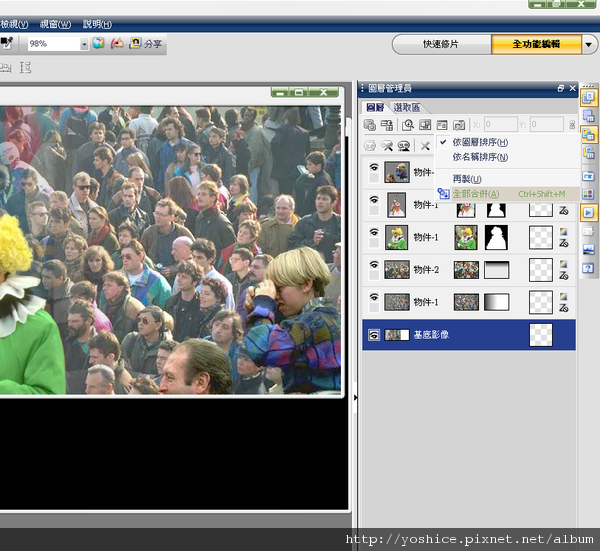Select the 基底影像 base image layer

469,335
